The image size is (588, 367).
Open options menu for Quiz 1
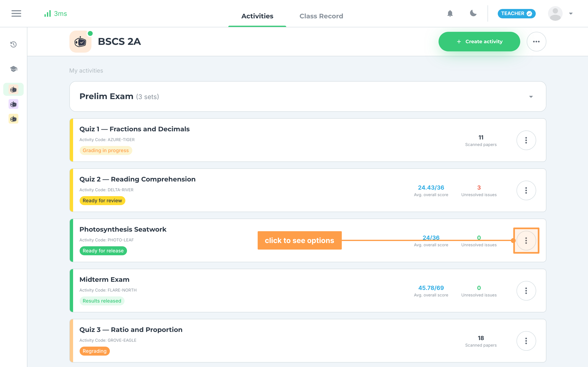[526, 140]
